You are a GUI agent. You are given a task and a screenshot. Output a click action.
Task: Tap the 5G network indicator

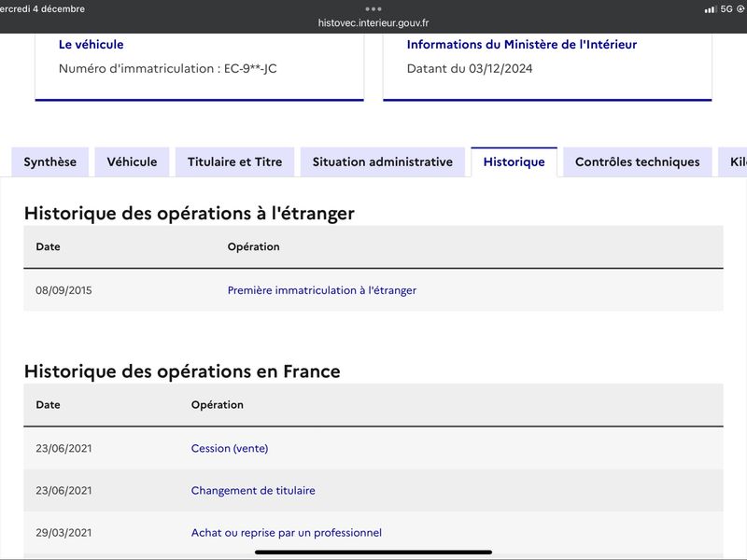pyautogui.click(x=726, y=9)
